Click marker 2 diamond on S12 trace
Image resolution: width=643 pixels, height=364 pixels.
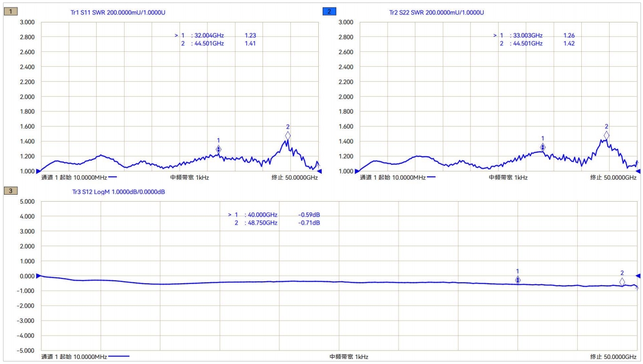(622, 282)
